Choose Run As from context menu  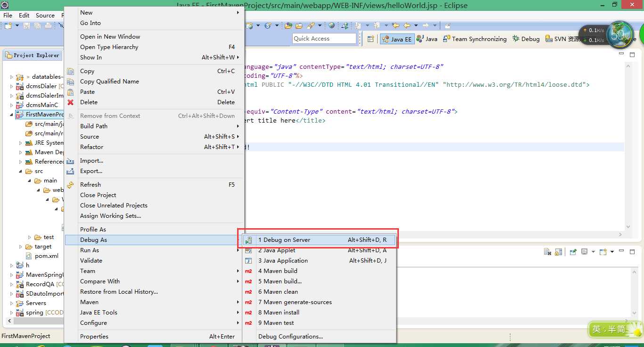tap(154, 250)
